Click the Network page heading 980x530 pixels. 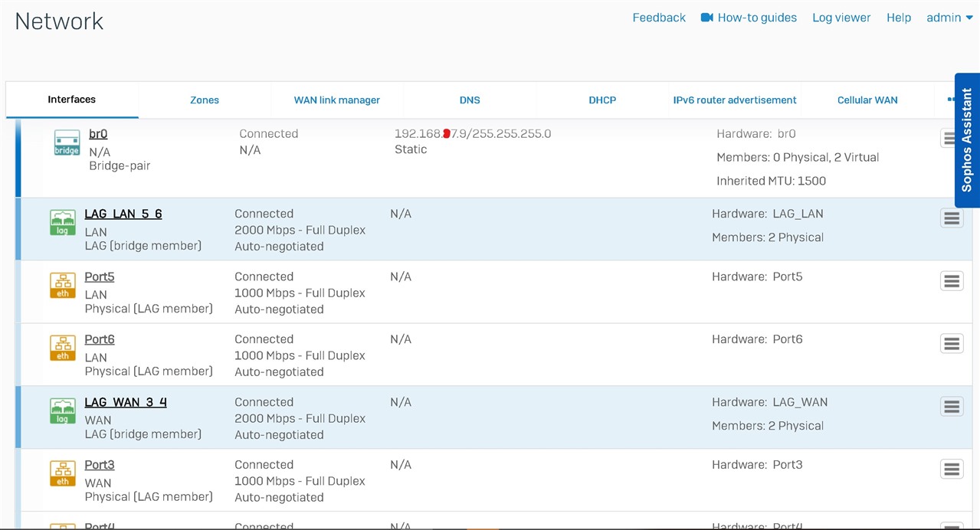point(59,21)
